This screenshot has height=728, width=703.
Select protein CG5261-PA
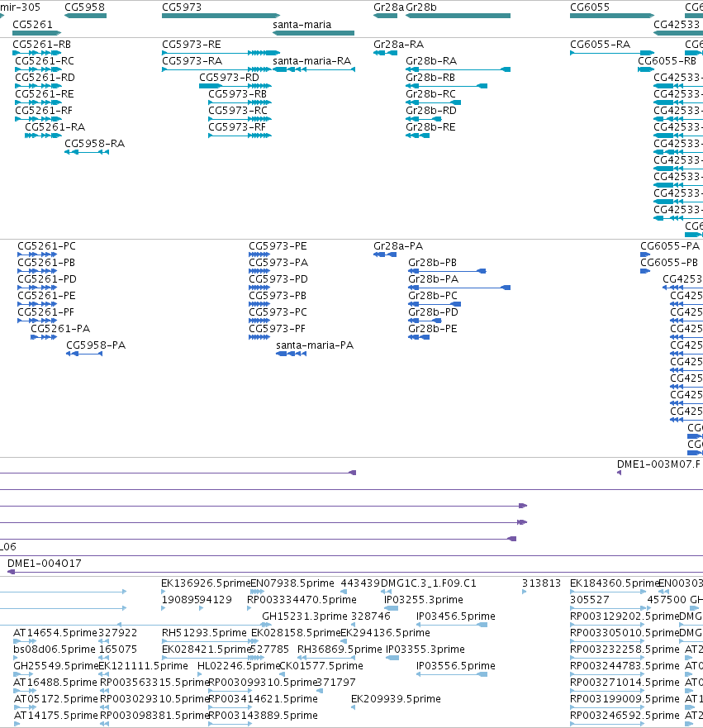[x=44, y=337]
